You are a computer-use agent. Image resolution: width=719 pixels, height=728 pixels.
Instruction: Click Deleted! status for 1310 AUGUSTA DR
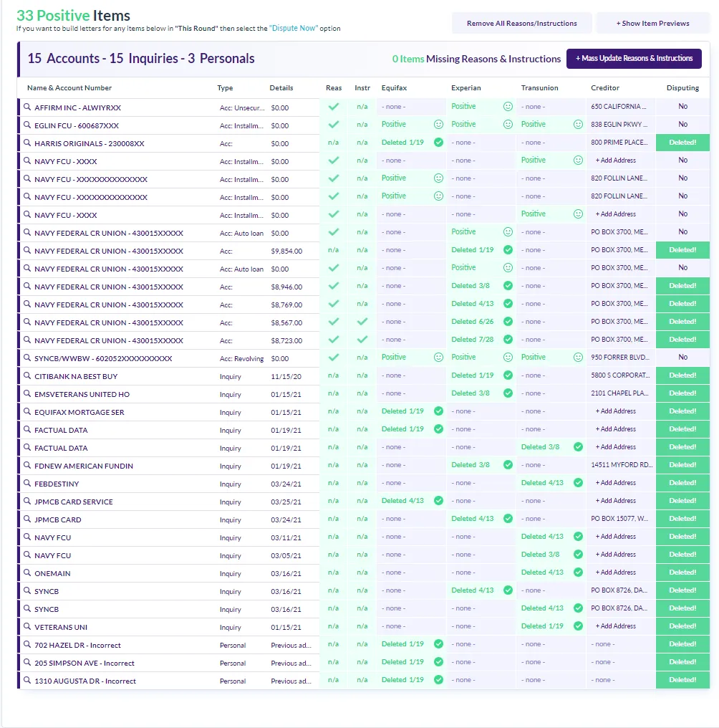click(x=682, y=680)
